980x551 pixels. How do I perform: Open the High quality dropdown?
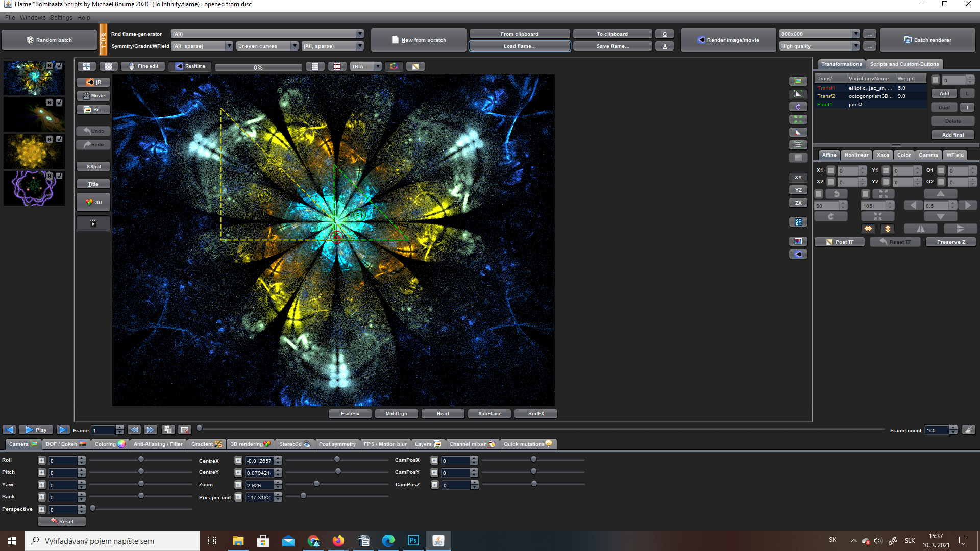[x=820, y=46]
